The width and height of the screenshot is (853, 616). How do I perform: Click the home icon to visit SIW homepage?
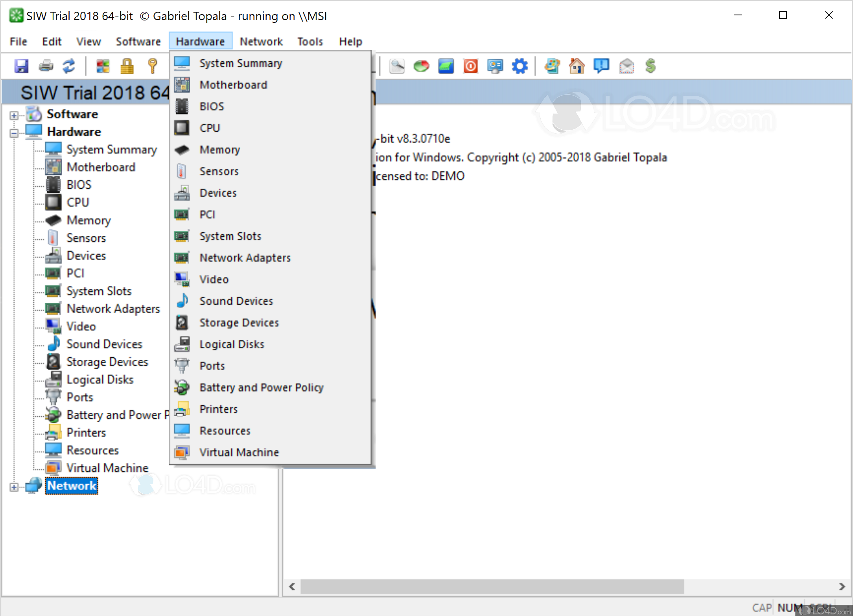[x=577, y=66]
